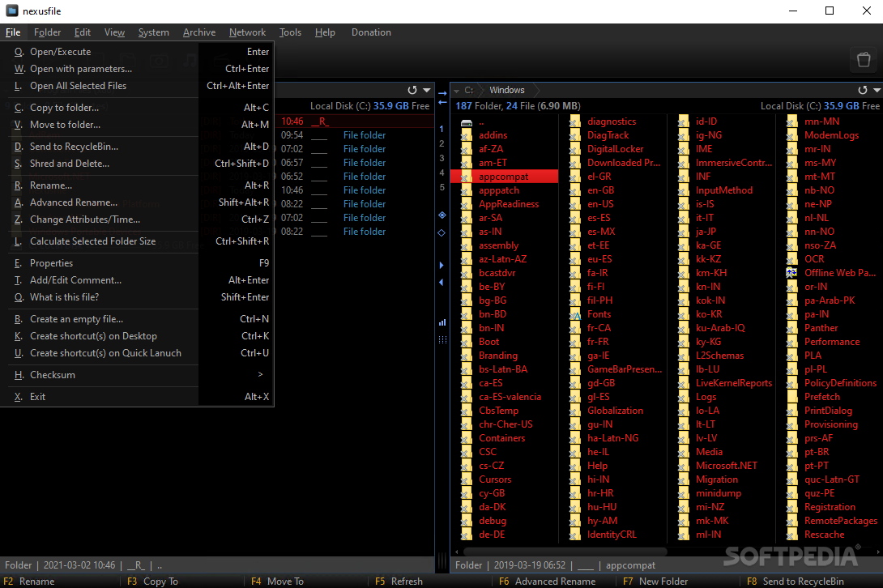Image resolution: width=883 pixels, height=588 pixels.
Task: Click the folder icon next to mn-MN
Action: tap(791, 121)
